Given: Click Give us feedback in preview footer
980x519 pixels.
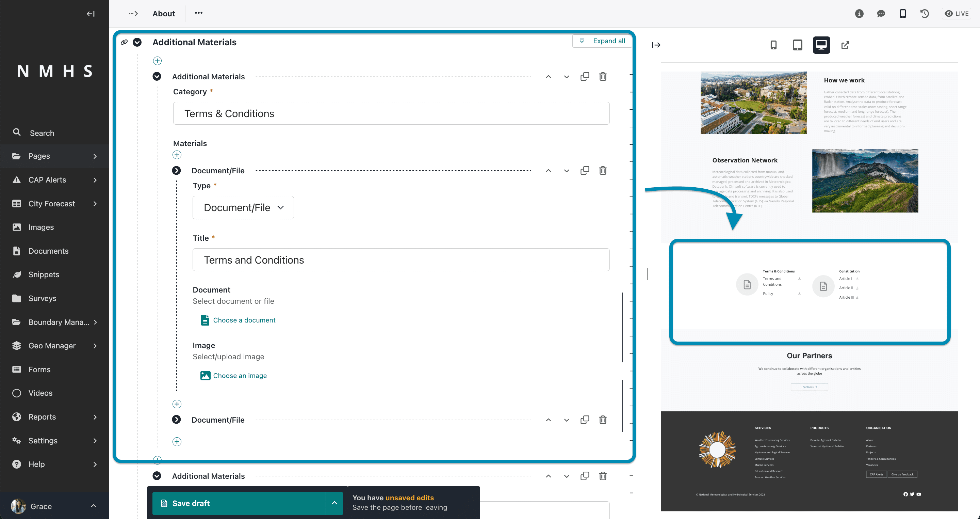Looking at the screenshot, I should tap(902, 474).
